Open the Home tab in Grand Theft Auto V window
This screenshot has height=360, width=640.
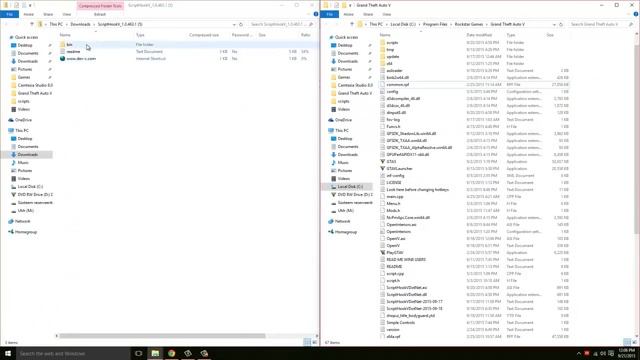coord(349,14)
